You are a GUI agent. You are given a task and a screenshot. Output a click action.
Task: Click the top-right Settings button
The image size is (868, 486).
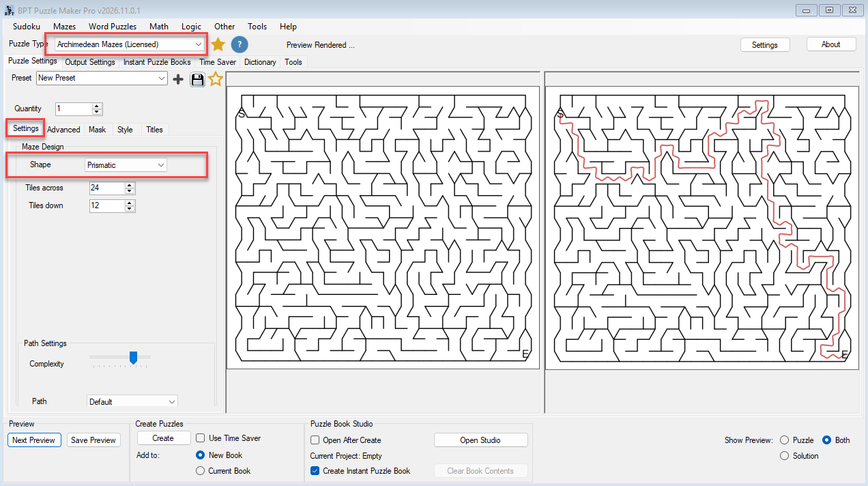(x=764, y=44)
